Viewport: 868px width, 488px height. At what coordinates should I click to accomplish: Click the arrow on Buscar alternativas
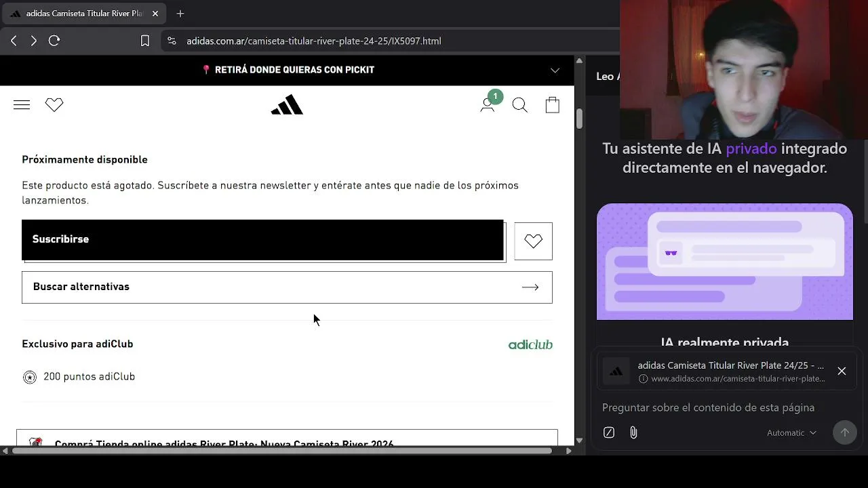coord(530,287)
